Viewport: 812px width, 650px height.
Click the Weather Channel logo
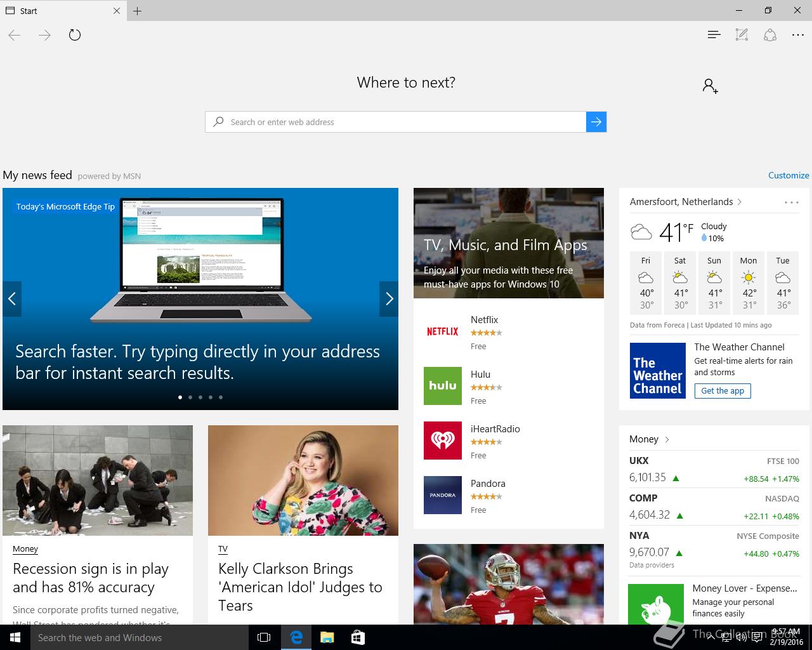[658, 371]
